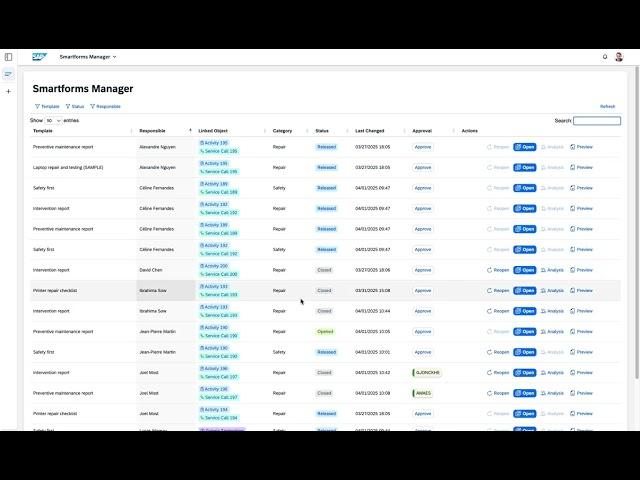Click the SAP logo
This screenshot has height=480, width=640.
(x=39, y=57)
